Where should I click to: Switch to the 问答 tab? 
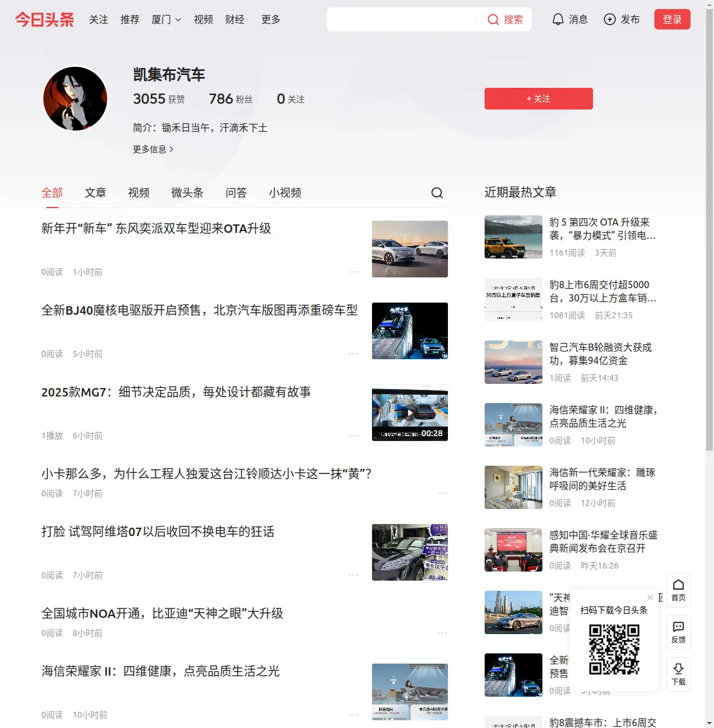(237, 193)
